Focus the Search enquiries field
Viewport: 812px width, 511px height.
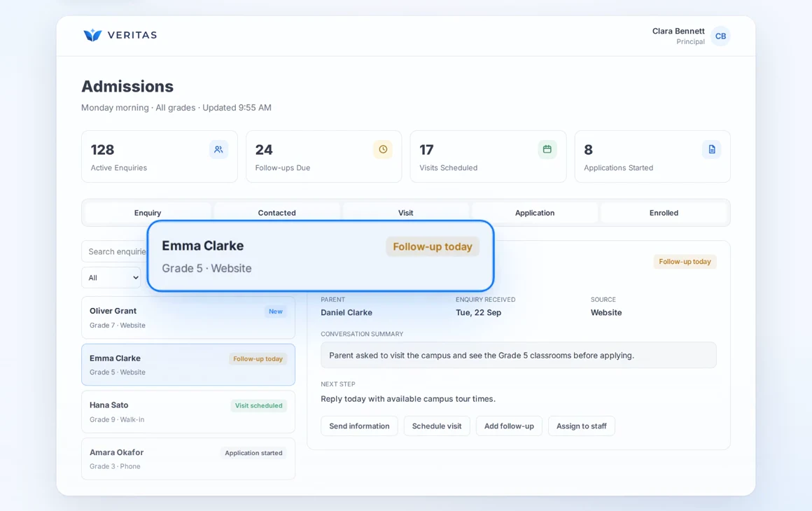click(x=114, y=251)
